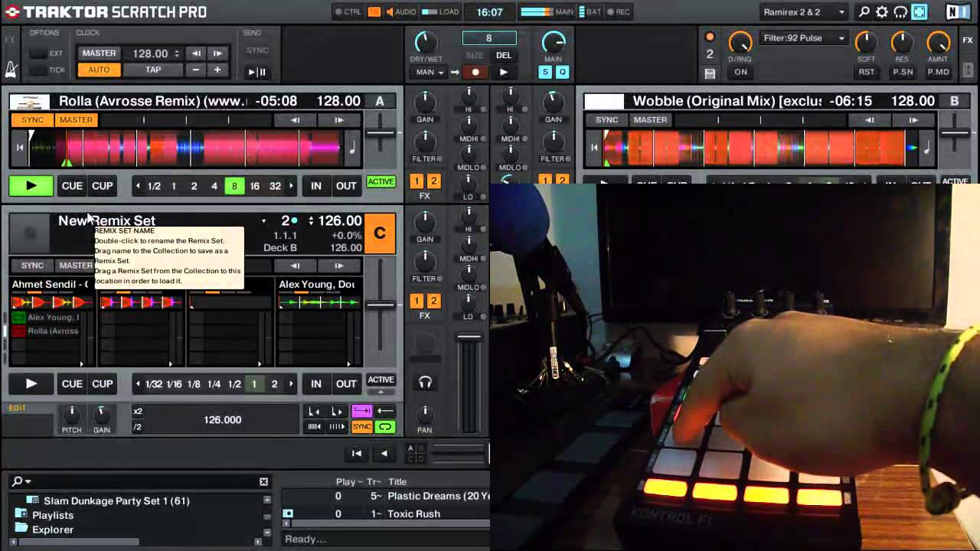
Task: Select loop size 32 on Deck A
Action: [275, 186]
